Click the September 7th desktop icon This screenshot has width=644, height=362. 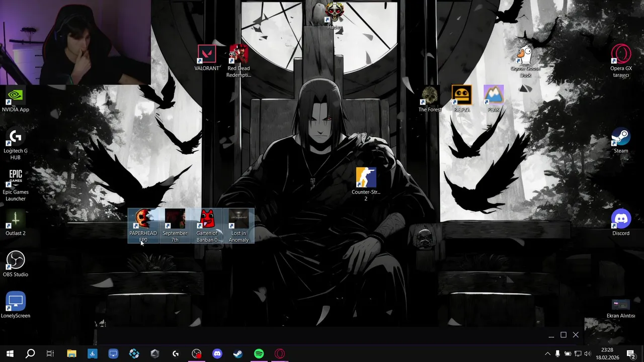pos(175,226)
